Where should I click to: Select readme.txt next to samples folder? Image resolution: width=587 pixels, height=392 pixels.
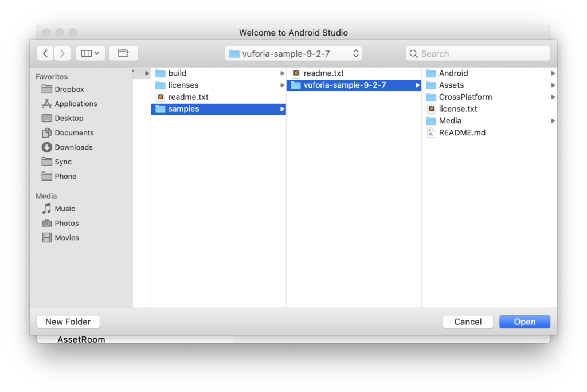click(218, 97)
